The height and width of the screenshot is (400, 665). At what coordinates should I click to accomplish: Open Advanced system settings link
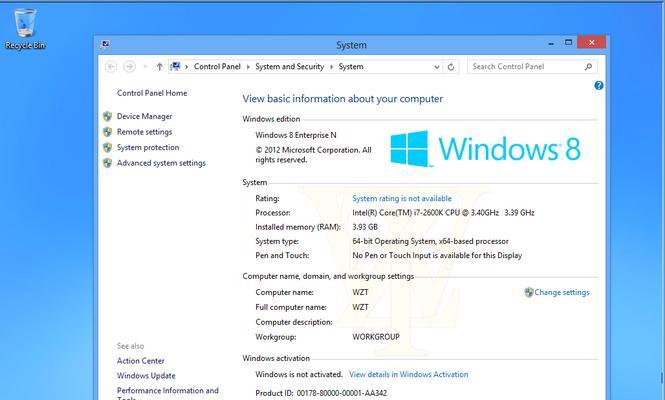click(x=161, y=163)
